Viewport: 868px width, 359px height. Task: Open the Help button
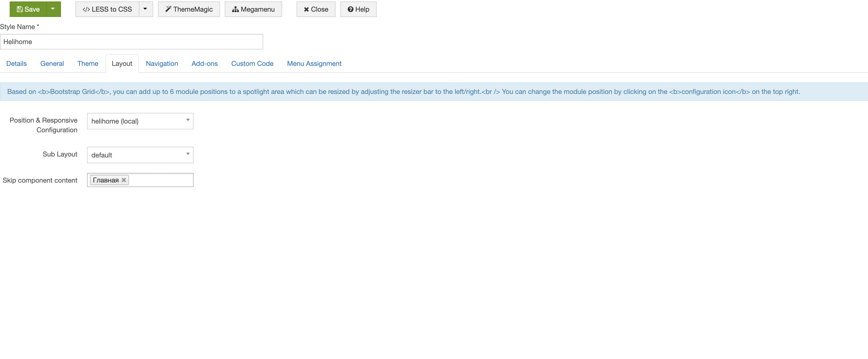(x=358, y=9)
